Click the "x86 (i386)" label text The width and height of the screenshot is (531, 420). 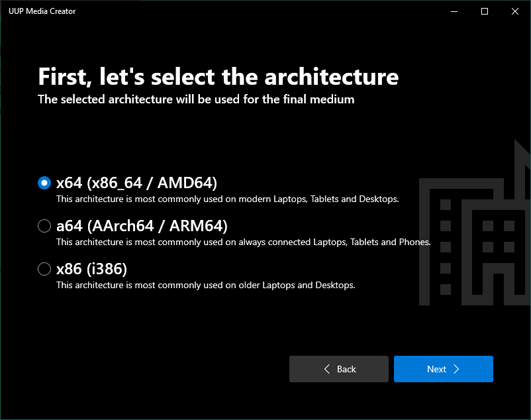click(x=91, y=269)
